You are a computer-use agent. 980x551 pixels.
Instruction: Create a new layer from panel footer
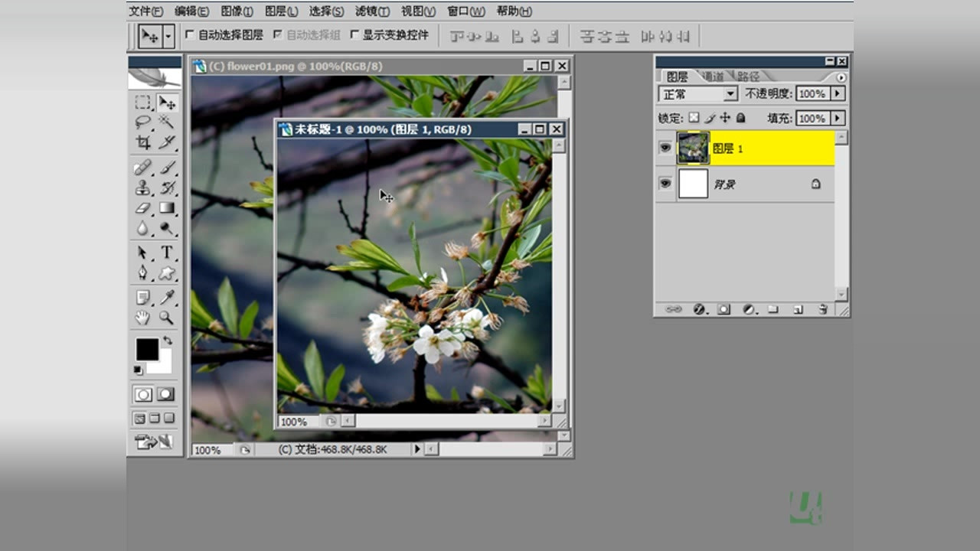pyautogui.click(x=798, y=309)
